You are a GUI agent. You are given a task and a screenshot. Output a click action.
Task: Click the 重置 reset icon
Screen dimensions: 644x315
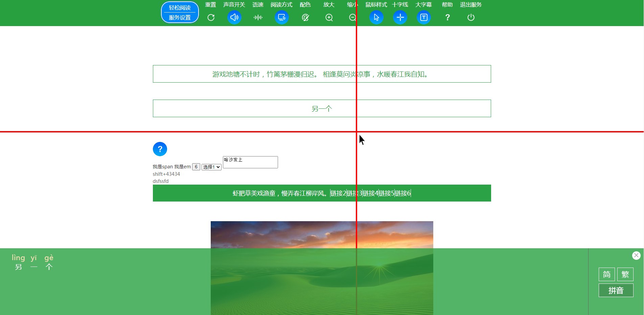211,17
